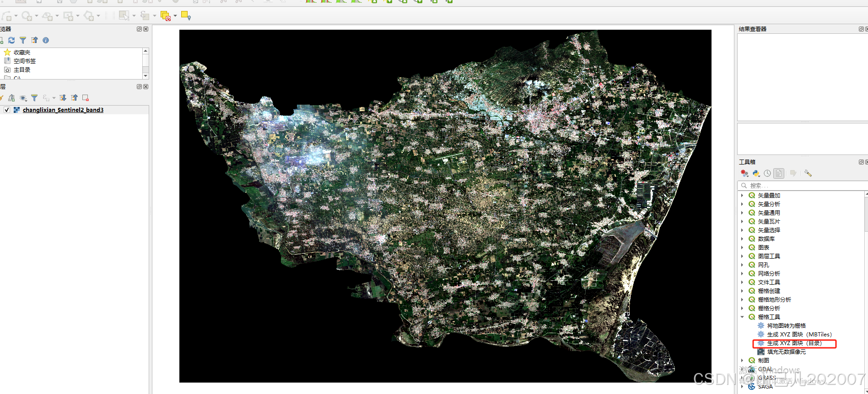Screen dimensions: 868x394
Task: Filter the legend in Layers panel
Action: coord(34,98)
